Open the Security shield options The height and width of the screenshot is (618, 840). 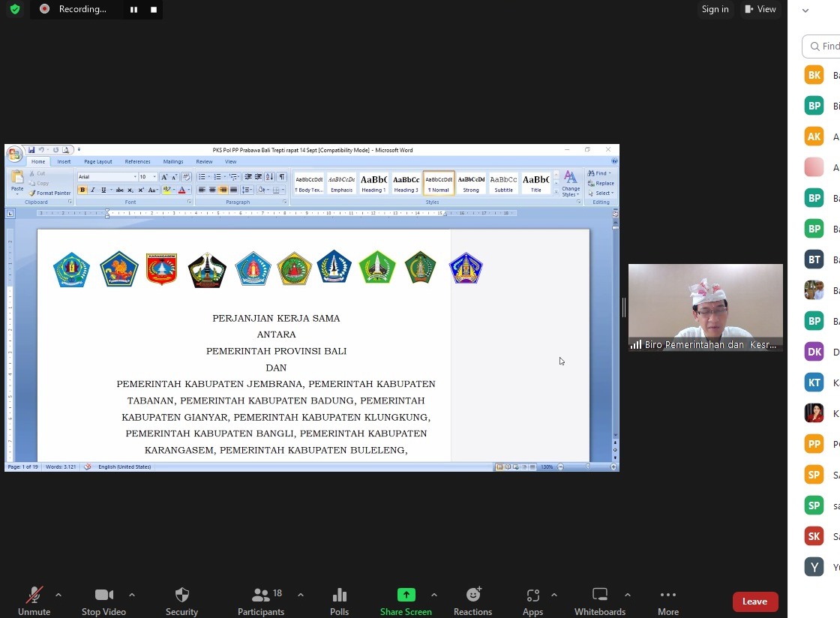pos(181,601)
